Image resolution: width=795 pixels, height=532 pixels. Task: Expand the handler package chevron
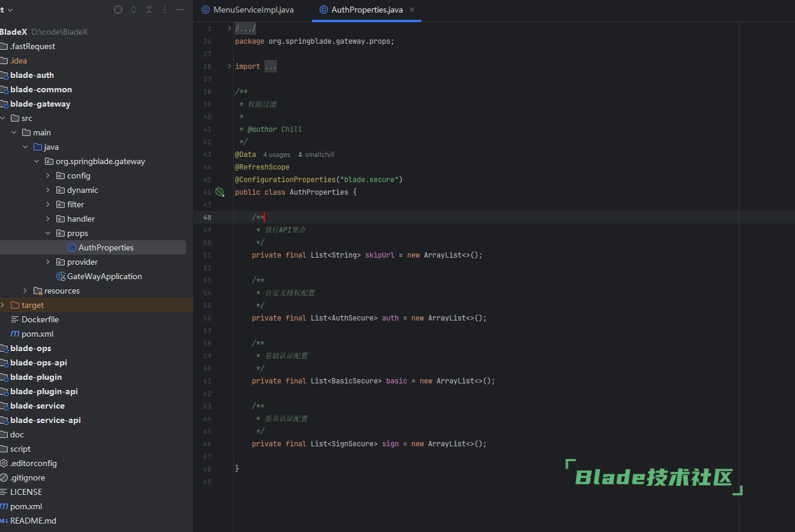click(49, 219)
